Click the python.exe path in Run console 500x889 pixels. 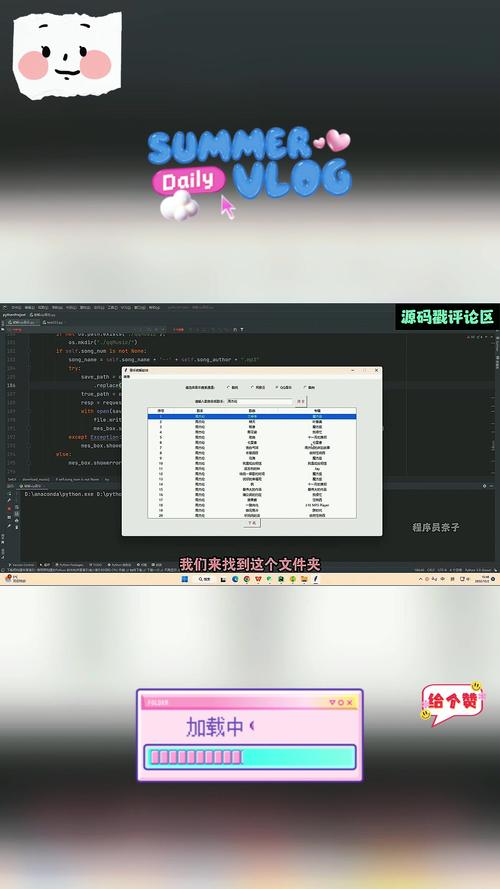pyautogui.click(x=59, y=494)
